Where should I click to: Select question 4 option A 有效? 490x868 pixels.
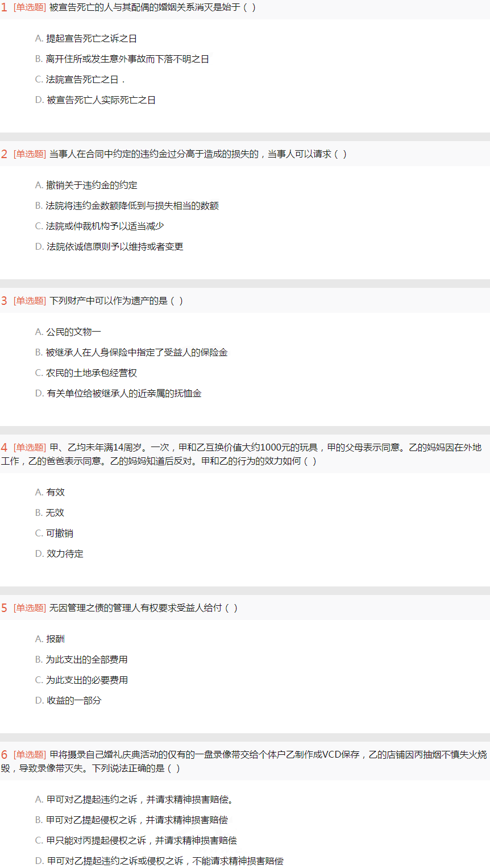click(50, 493)
